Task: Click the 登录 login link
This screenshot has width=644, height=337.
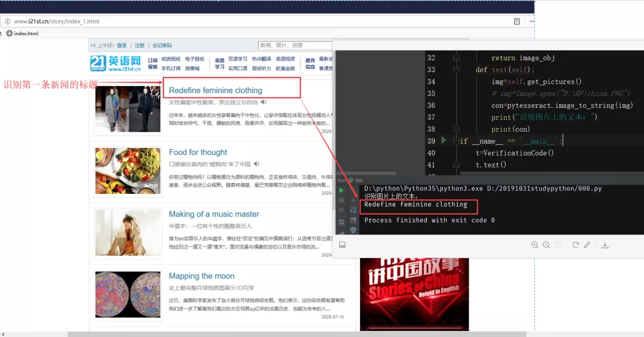Action: pos(122,45)
